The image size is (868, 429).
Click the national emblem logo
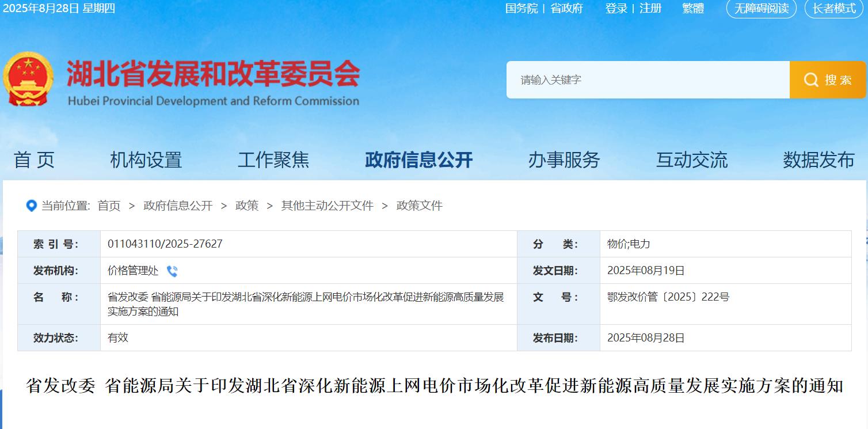pos(28,79)
